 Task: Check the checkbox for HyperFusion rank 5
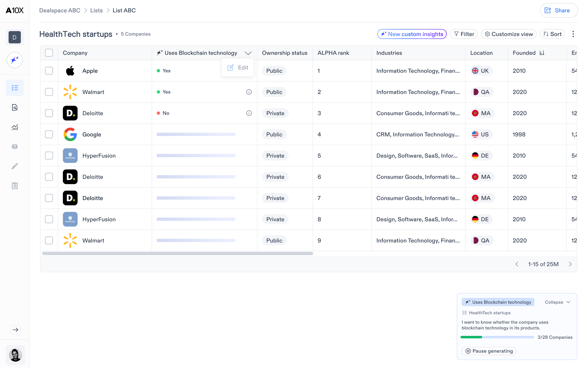click(49, 156)
